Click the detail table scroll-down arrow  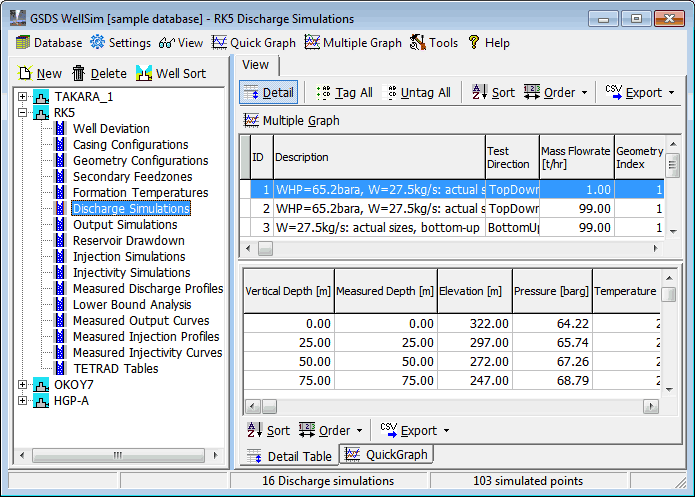[669, 390]
